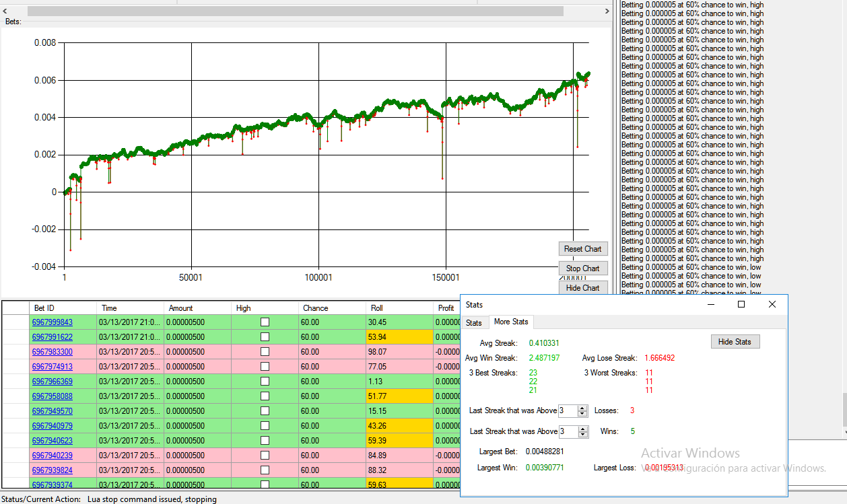Toggle High checkbox in row 6967940623
The image size is (847, 504).
point(265,441)
